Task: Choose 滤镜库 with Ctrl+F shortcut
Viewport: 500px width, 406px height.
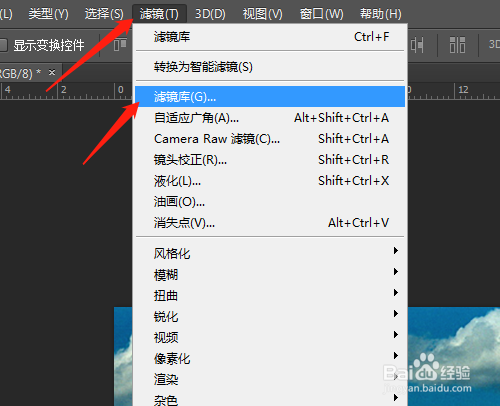Action: tap(270, 37)
